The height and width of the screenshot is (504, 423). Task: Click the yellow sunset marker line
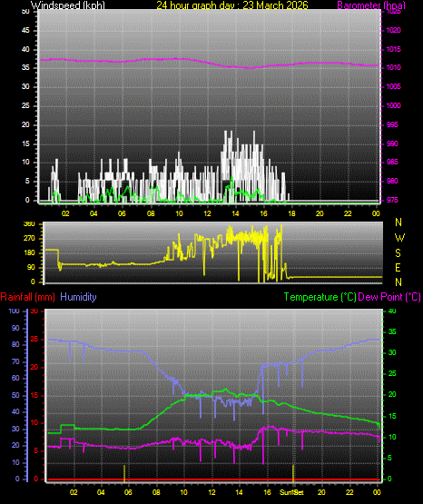click(293, 473)
